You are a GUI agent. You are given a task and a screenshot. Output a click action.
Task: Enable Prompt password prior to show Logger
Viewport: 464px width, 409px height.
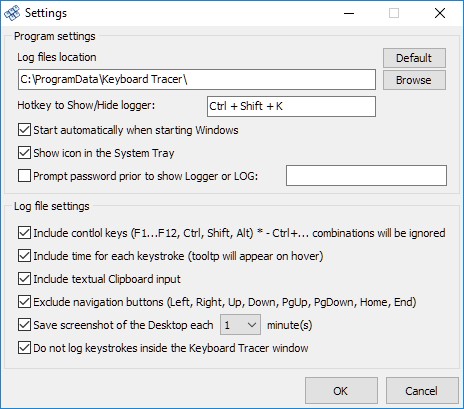click(24, 176)
